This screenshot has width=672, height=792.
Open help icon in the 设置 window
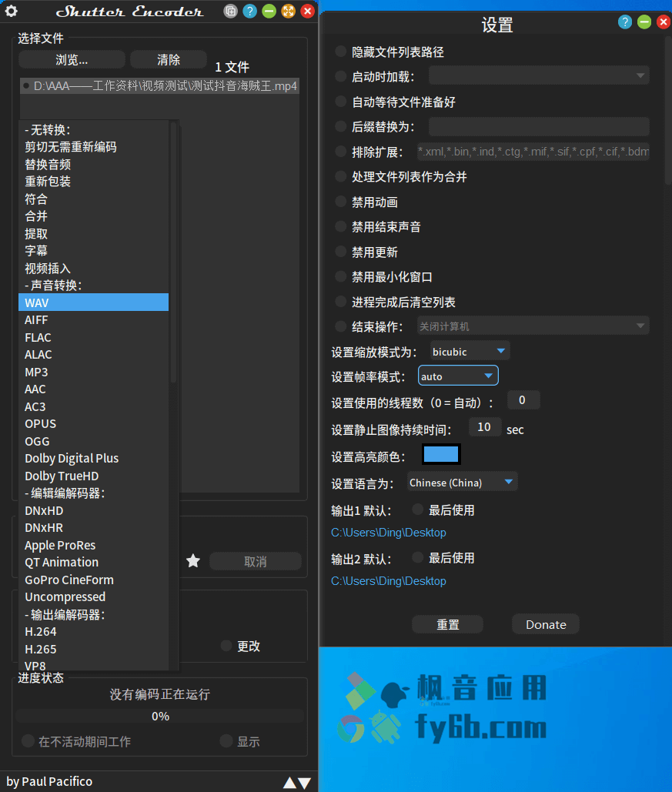point(624,22)
